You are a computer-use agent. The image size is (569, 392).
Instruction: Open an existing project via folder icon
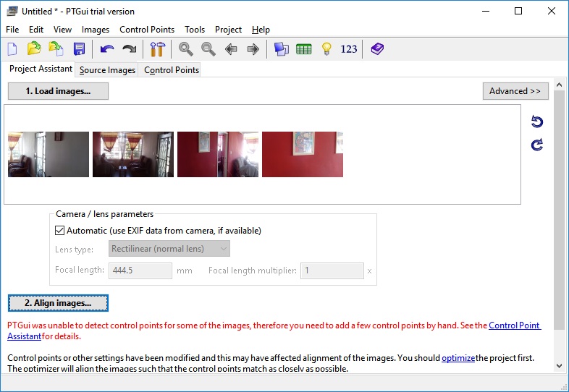(34, 48)
